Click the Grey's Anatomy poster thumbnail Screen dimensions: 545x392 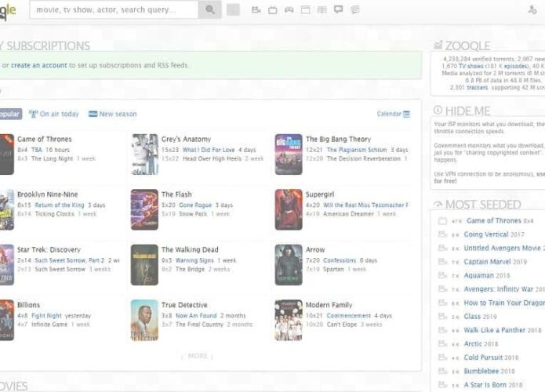point(144,154)
